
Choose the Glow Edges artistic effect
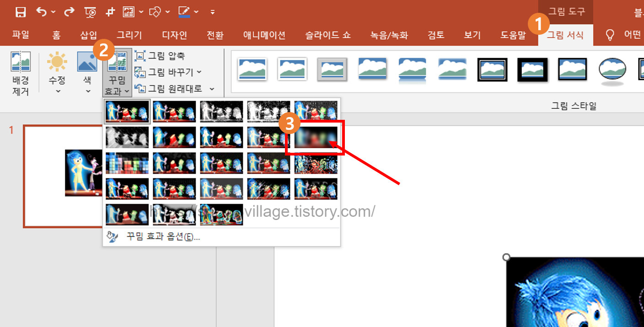222,214
